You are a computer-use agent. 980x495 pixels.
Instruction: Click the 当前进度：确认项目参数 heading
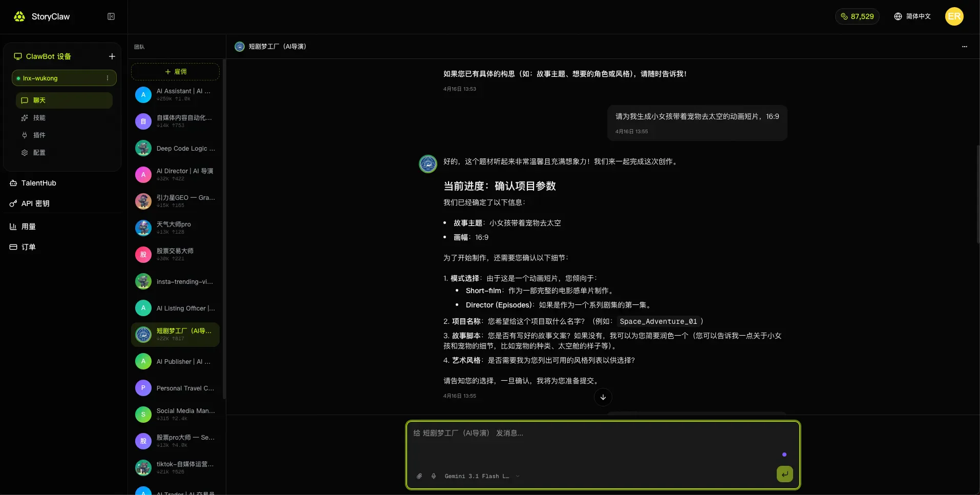coord(500,186)
